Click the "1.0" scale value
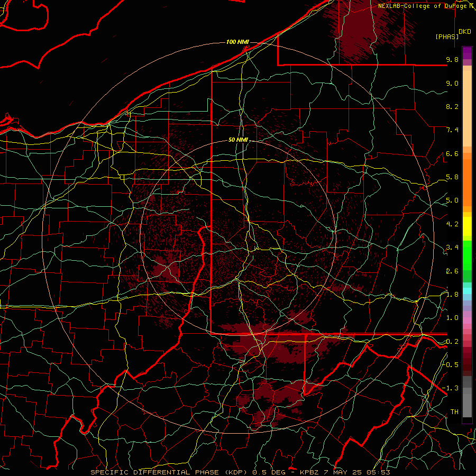This screenshot has width=476, height=476. (x=452, y=318)
